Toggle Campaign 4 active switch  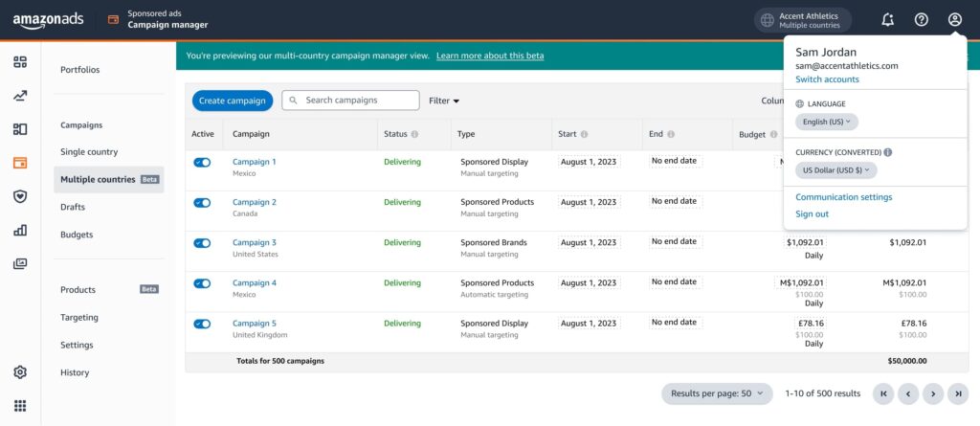click(202, 283)
